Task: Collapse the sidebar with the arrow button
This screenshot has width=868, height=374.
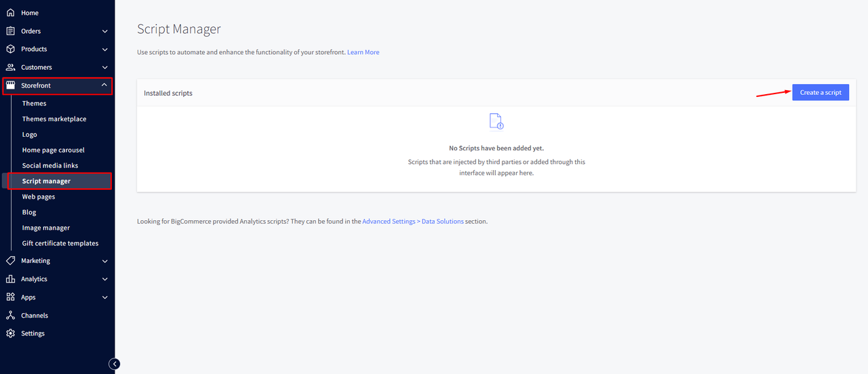Action: pyautogui.click(x=115, y=364)
